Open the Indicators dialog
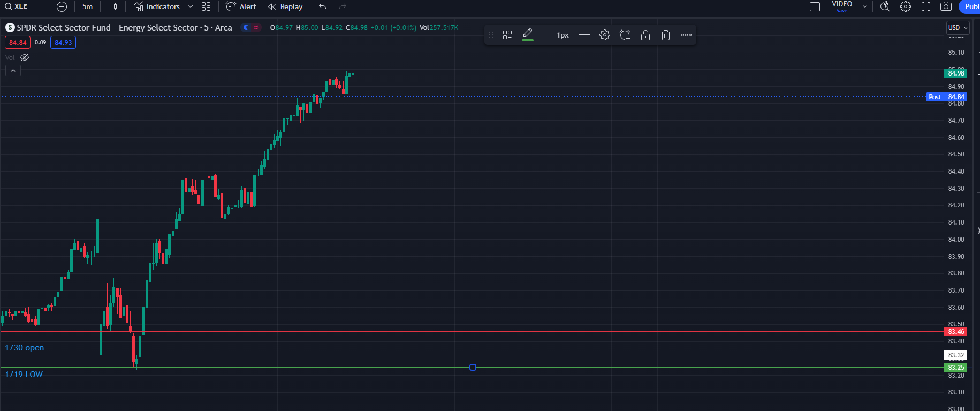Screen dimensions: 980x411 (157, 6)
